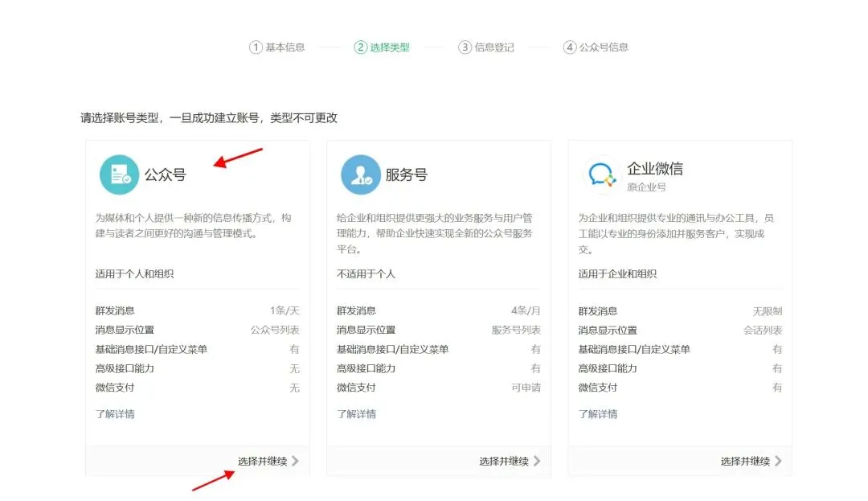868x501 pixels.
Task: Click step 4 circle number for 公众号信息
Action: 570,47
